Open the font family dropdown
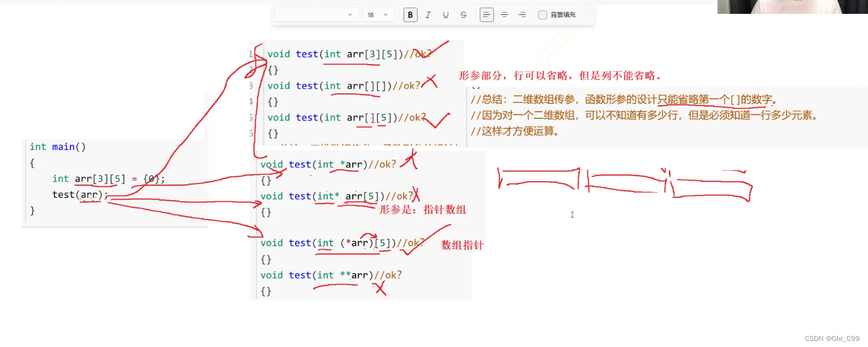868x347 pixels. pyautogui.click(x=316, y=15)
